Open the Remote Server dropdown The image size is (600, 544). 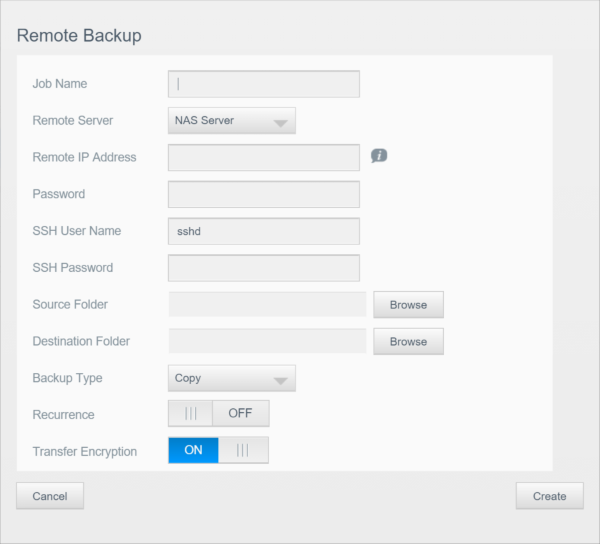[x=231, y=121]
